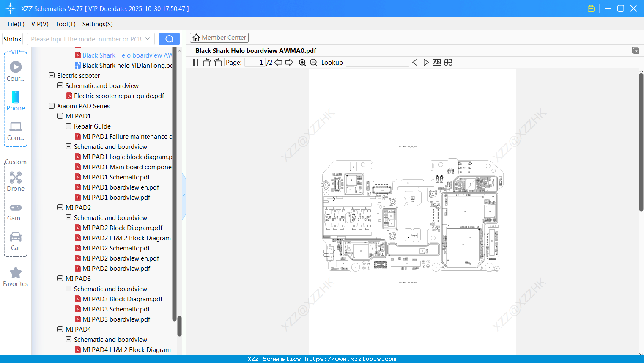Rotate the page clockwise
This screenshot has height=363, width=644.
[x=218, y=63]
